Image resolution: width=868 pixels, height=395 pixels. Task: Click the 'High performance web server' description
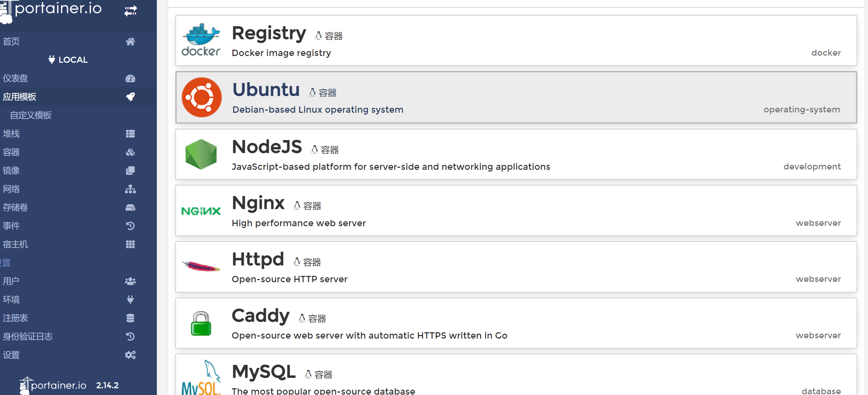coord(299,223)
